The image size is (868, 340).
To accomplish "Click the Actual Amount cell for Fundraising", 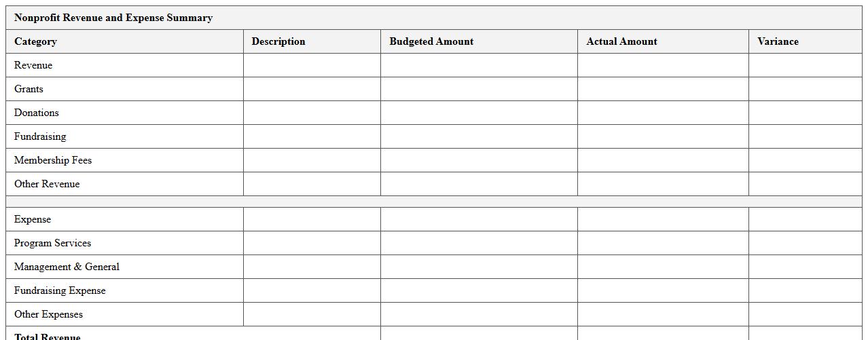I will (x=663, y=136).
